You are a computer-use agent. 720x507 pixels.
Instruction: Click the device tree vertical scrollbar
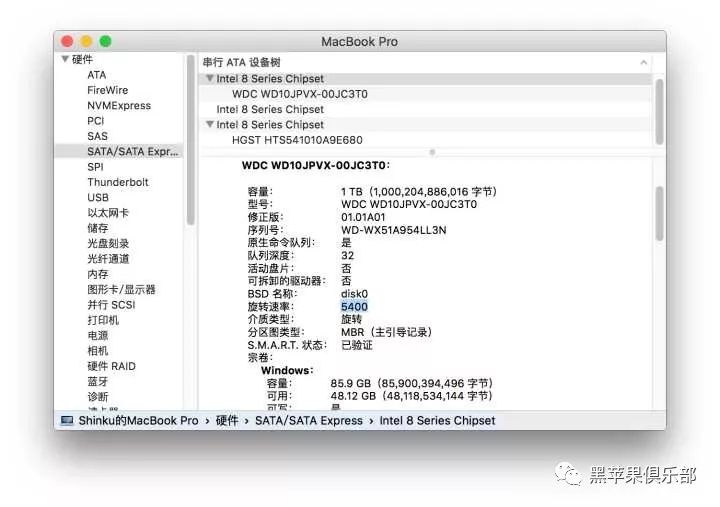[659, 112]
